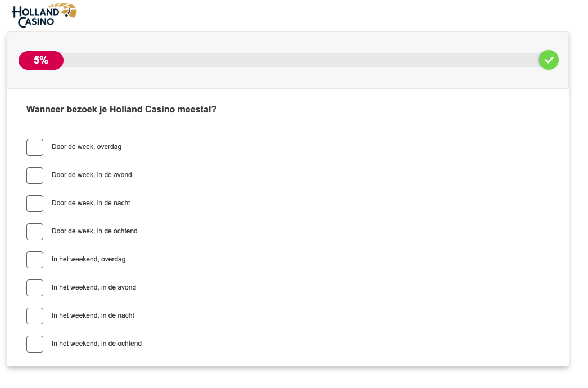The image size is (588, 388).
Task: Click the 'Door de week, overdag' label text
Action: point(87,147)
